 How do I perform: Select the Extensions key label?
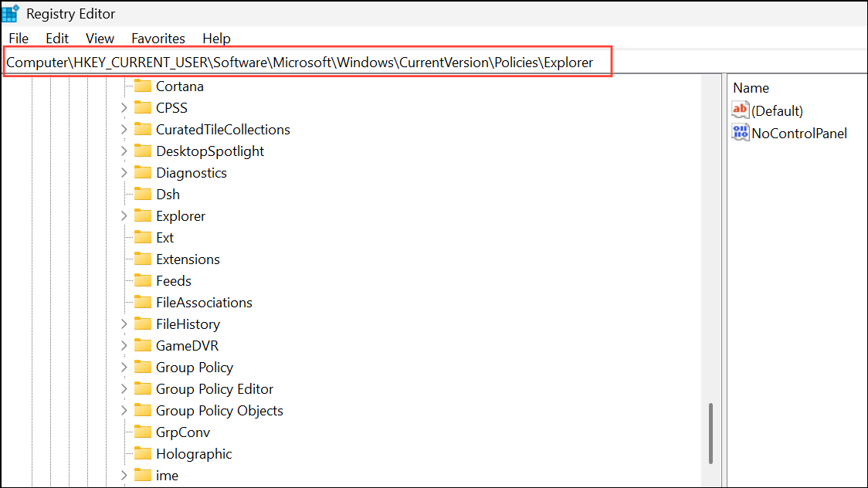(x=188, y=259)
